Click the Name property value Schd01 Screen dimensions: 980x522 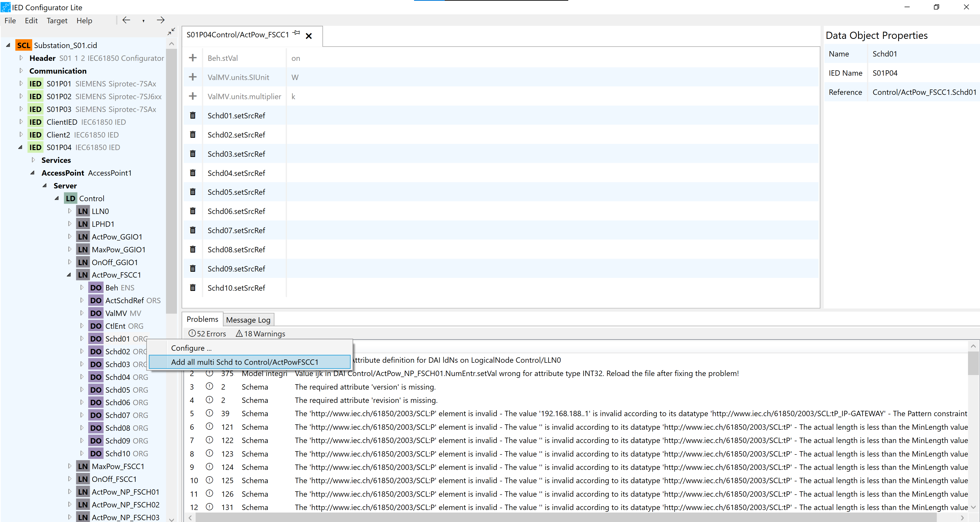[885, 54]
